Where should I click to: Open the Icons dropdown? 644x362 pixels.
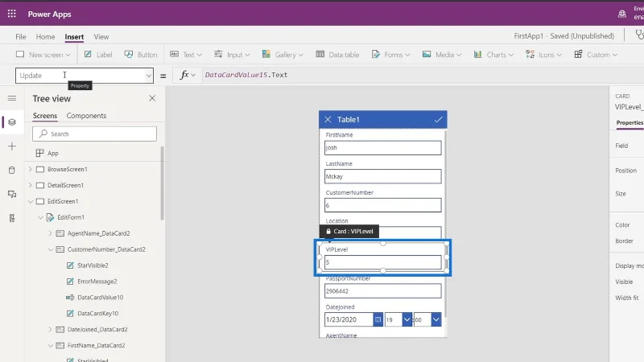pyautogui.click(x=543, y=55)
